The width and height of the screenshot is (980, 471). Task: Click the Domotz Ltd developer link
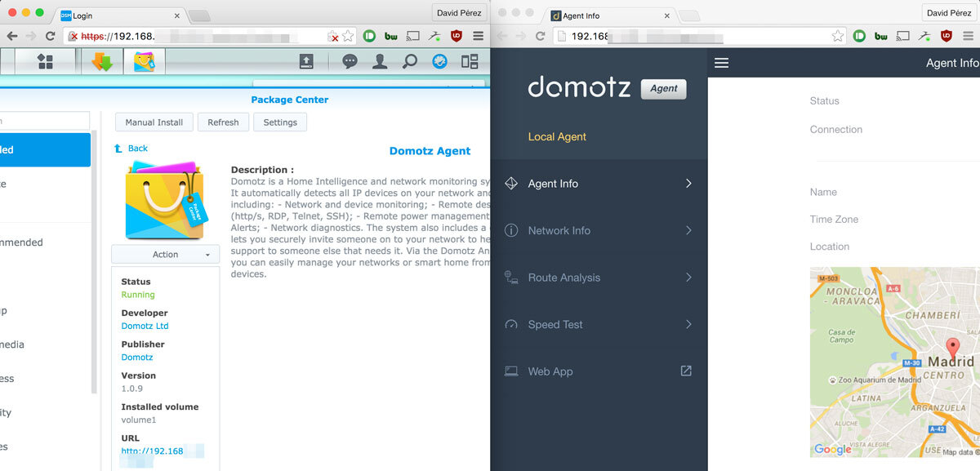[x=145, y=326]
